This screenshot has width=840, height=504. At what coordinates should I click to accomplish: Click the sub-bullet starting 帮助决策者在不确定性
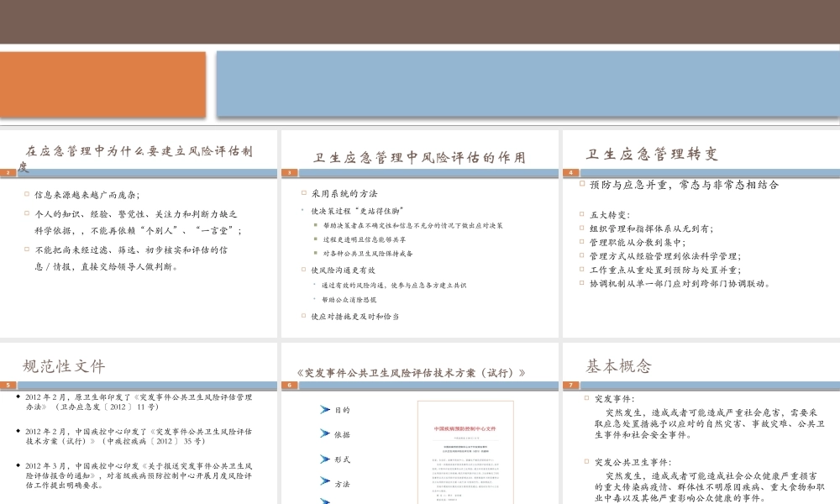412,225
